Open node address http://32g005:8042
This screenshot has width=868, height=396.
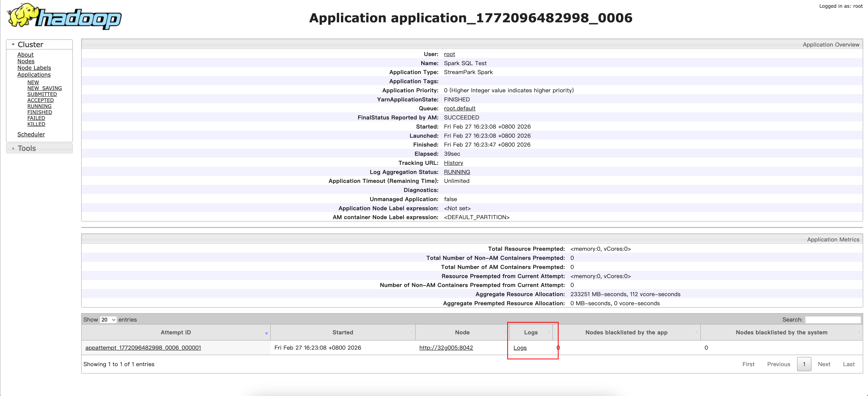point(446,348)
